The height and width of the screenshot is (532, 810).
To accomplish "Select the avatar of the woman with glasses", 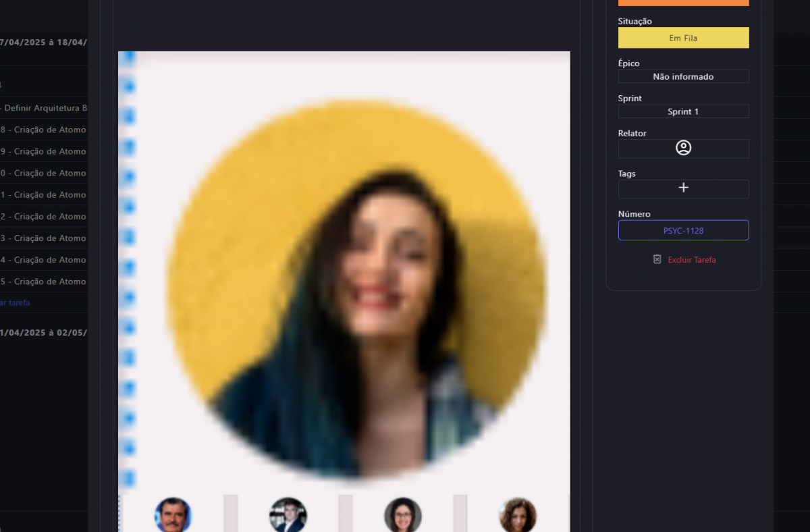I will pyautogui.click(x=403, y=515).
